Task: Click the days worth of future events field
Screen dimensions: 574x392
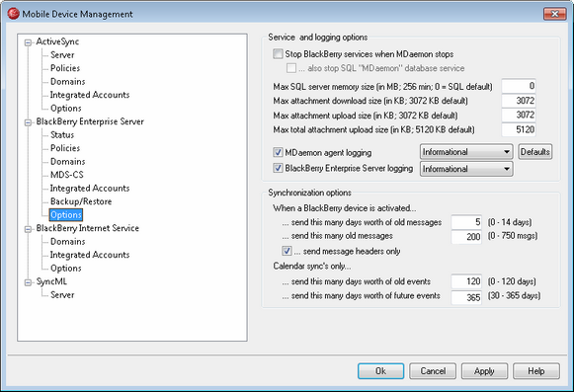Action: (x=466, y=297)
